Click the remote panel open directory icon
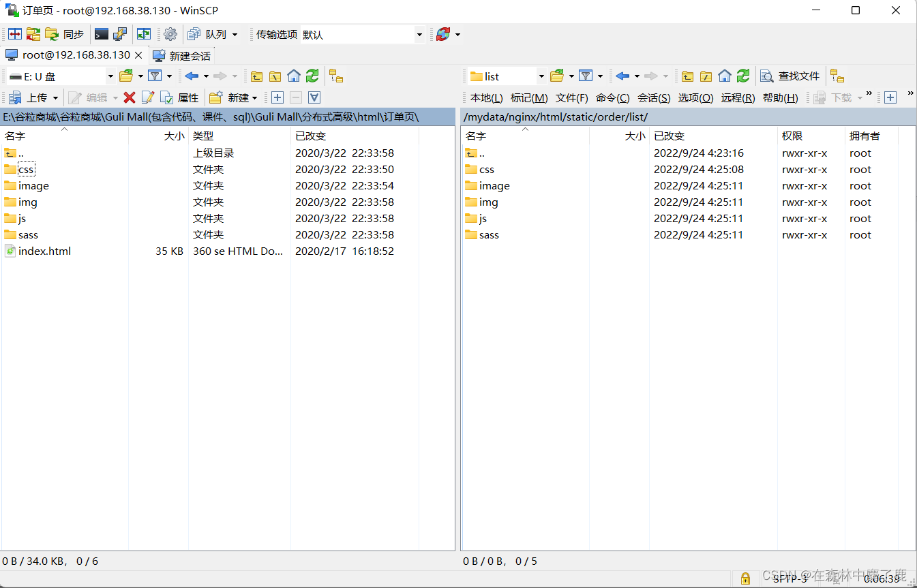Viewport: 917px width, 588px height. (557, 76)
